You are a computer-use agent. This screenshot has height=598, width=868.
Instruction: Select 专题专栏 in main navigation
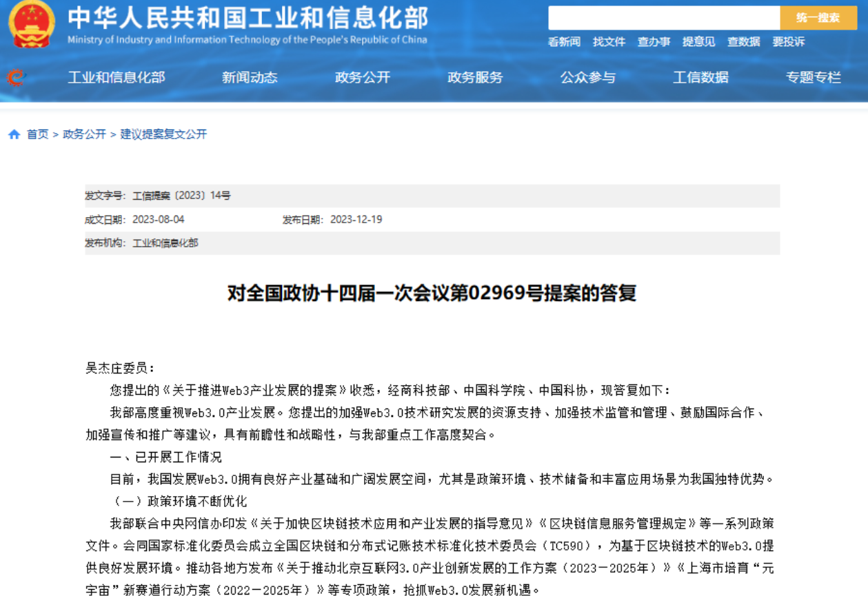pos(814,77)
